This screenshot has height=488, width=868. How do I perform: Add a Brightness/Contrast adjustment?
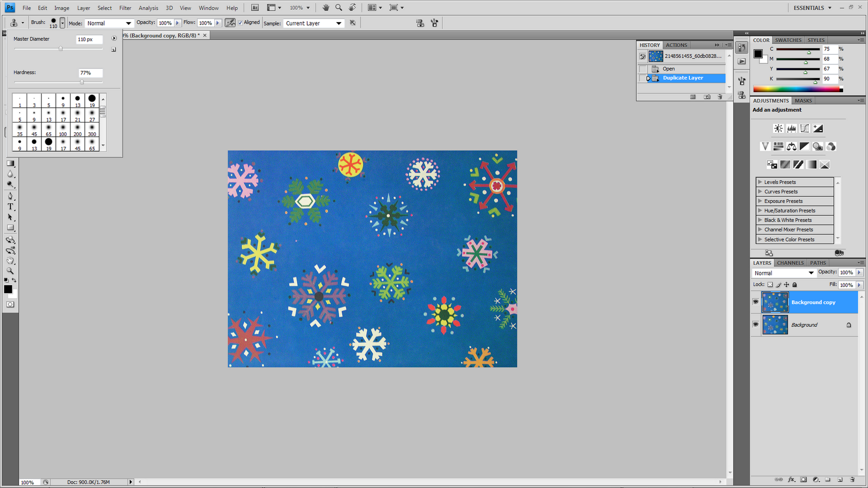coord(778,129)
